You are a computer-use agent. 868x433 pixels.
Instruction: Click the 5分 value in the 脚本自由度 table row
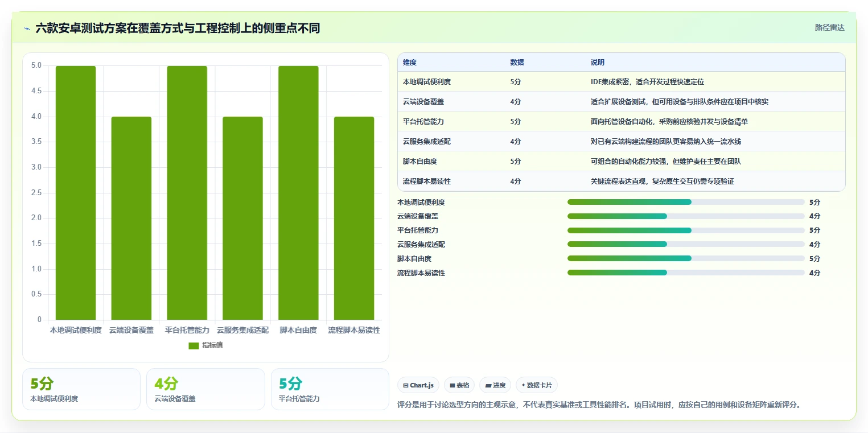pos(516,162)
